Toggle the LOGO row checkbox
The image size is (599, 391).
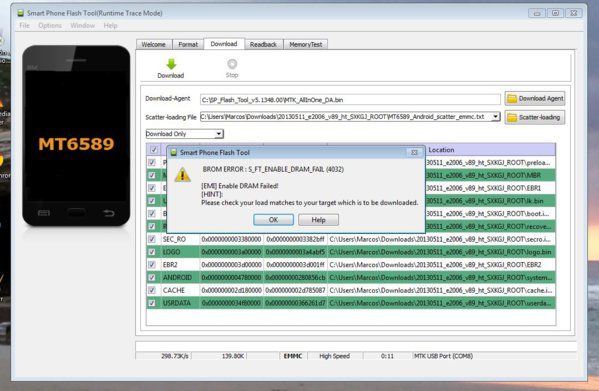pyautogui.click(x=152, y=252)
